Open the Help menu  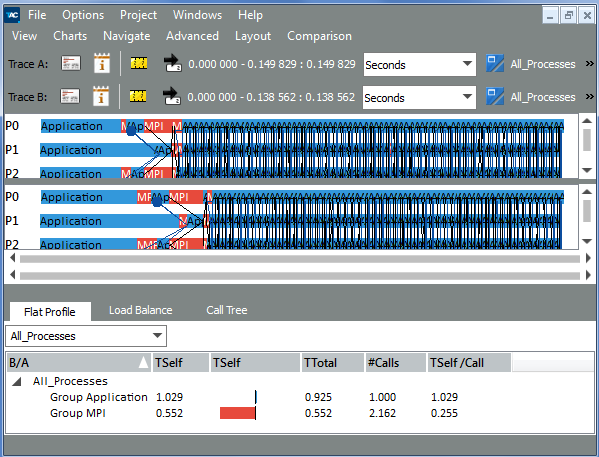(250, 15)
